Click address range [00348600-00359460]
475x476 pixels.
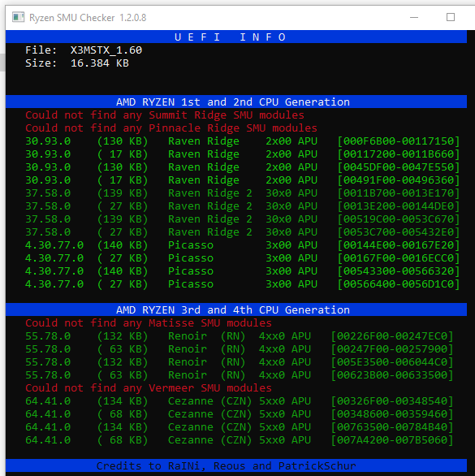tap(392, 414)
